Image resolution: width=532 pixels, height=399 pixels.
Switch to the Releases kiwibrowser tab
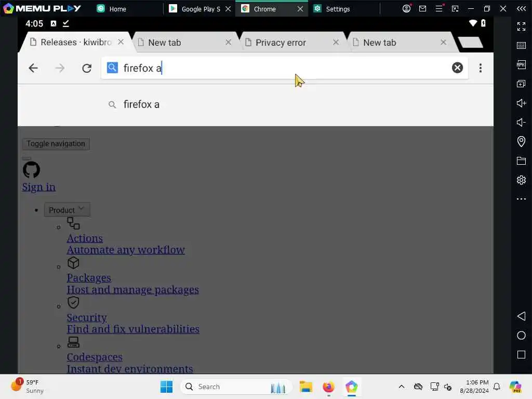76,43
